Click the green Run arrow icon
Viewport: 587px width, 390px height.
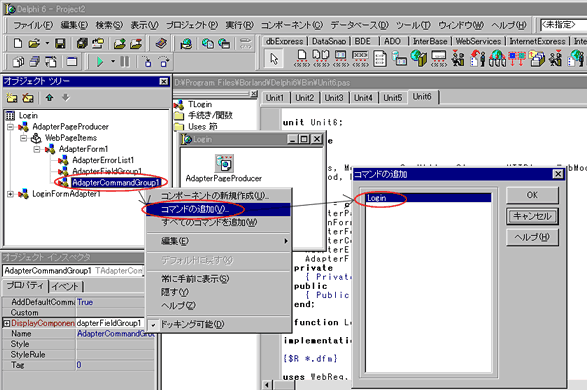click(100, 61)
